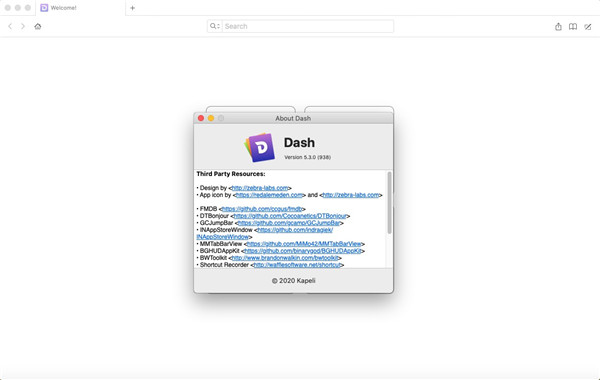
Task: Click the edit annotations pencil icon
Action: coord(588,26)
